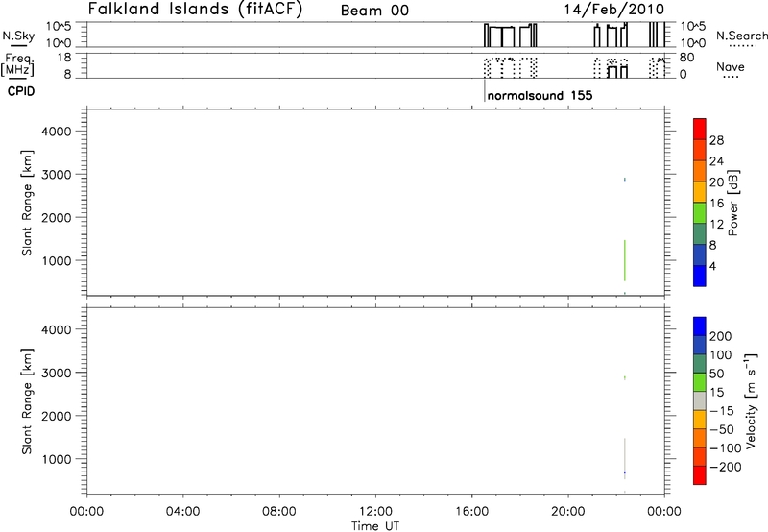Click the 'N.Search' legend label
This screenshot has width=768, height=532.
741,36
